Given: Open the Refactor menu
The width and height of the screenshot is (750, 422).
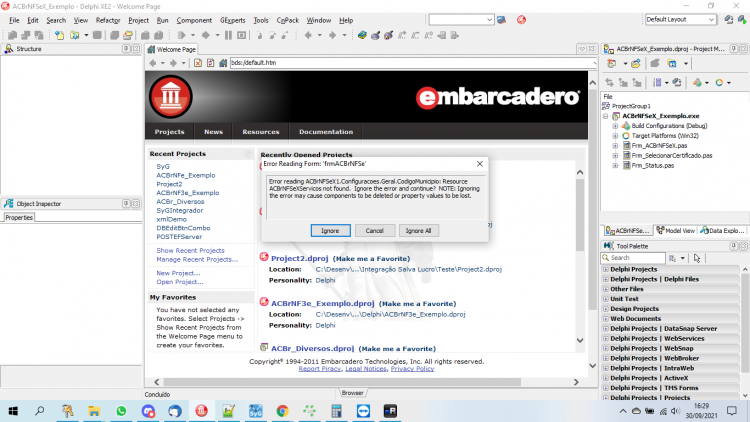Looking at the screenshot, I should [x=108, y=21].
